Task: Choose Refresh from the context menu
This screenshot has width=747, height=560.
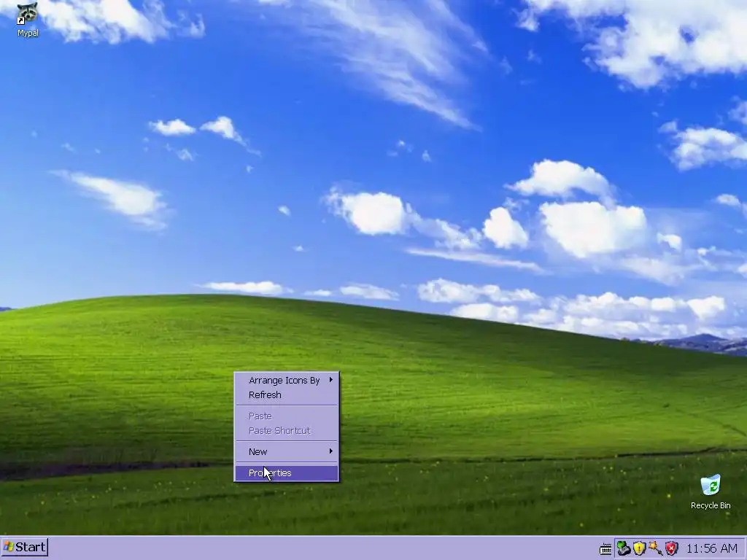Action: click(287, 394)
